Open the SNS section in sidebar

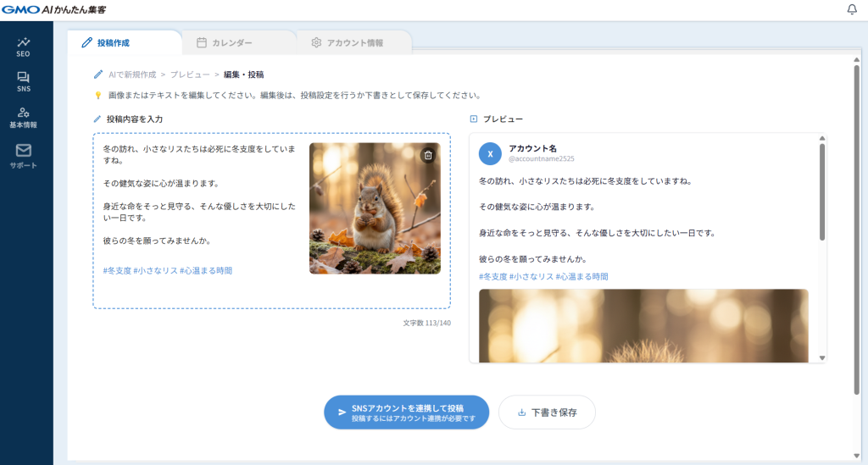[x=23, y=81]
